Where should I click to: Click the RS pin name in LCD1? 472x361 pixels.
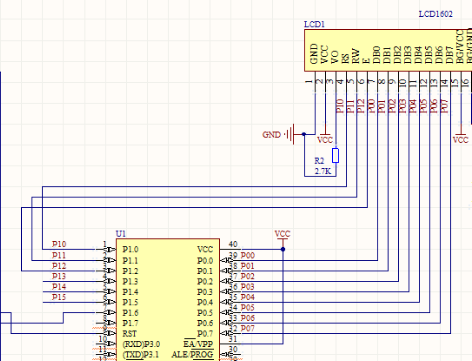(x=345, y=58)
